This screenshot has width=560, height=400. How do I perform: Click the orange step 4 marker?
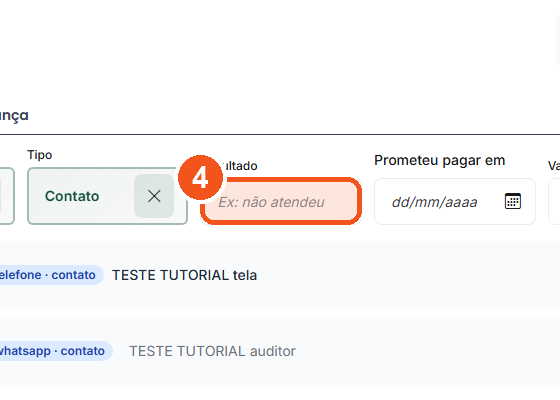pyautogui.click(x=200, y=178)
